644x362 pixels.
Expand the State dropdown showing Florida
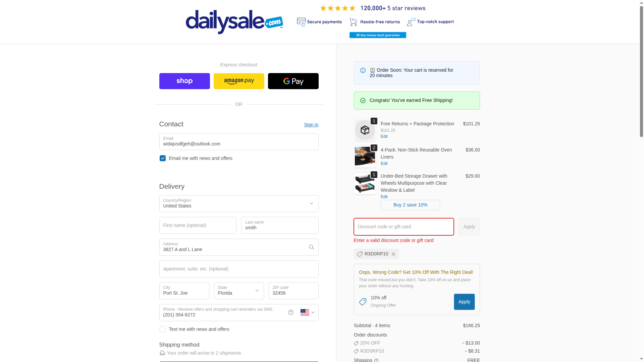pos(239,291)
